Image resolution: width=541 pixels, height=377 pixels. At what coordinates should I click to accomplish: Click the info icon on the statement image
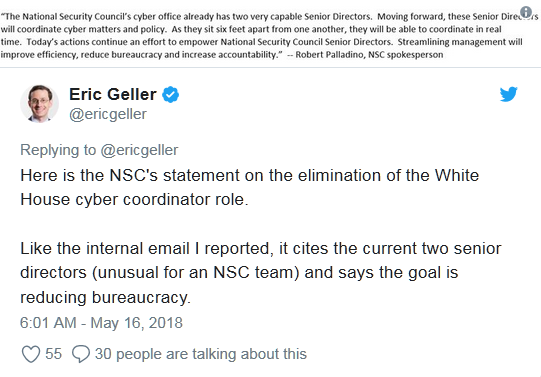tap(526, 12)
